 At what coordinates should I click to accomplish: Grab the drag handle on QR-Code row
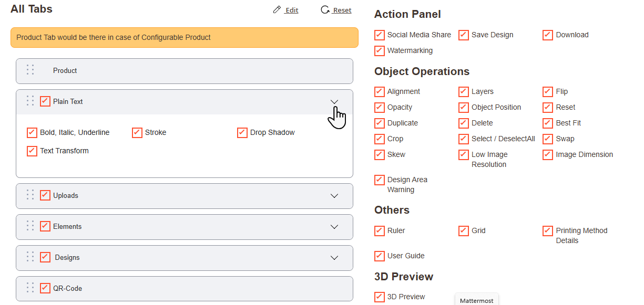click(x=30, y=288)
